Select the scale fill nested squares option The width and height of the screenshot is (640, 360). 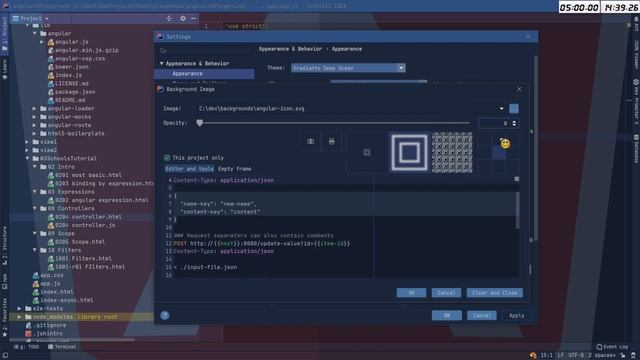[409, 152]
